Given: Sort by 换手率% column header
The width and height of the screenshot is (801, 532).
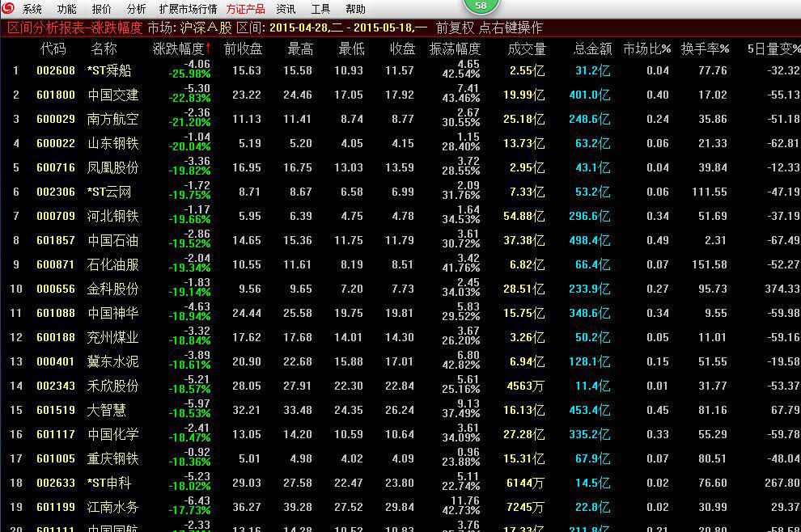Looking at the screenshot, I should (705, 49).
